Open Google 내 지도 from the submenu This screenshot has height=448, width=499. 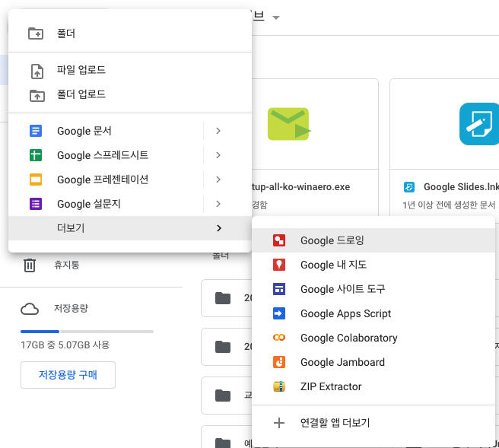pos(373,265)
